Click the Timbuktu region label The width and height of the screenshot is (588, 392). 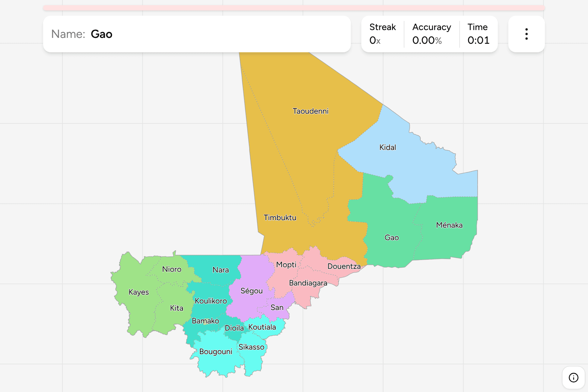click(x=280, y=218)
